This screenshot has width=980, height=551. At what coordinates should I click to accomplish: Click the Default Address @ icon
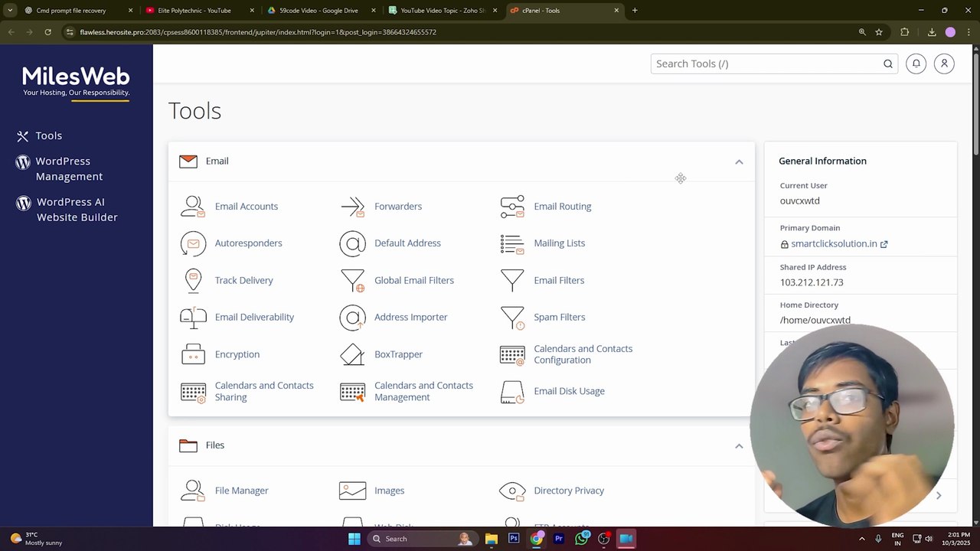352,243
